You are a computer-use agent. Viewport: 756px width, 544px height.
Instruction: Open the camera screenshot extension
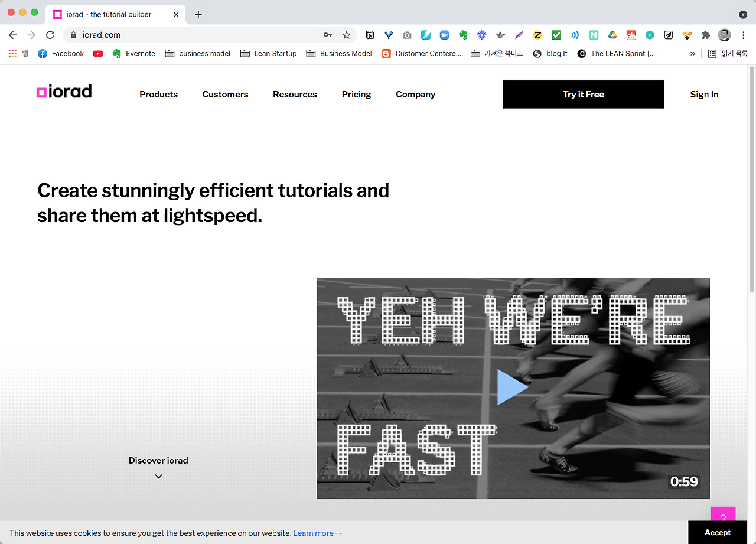[x=407, y=35]
